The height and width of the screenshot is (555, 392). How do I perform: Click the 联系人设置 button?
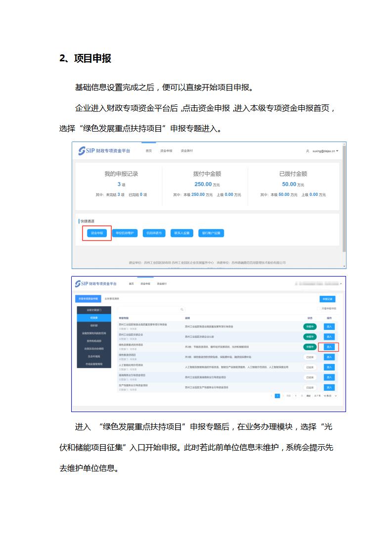[x=182, y=232]
